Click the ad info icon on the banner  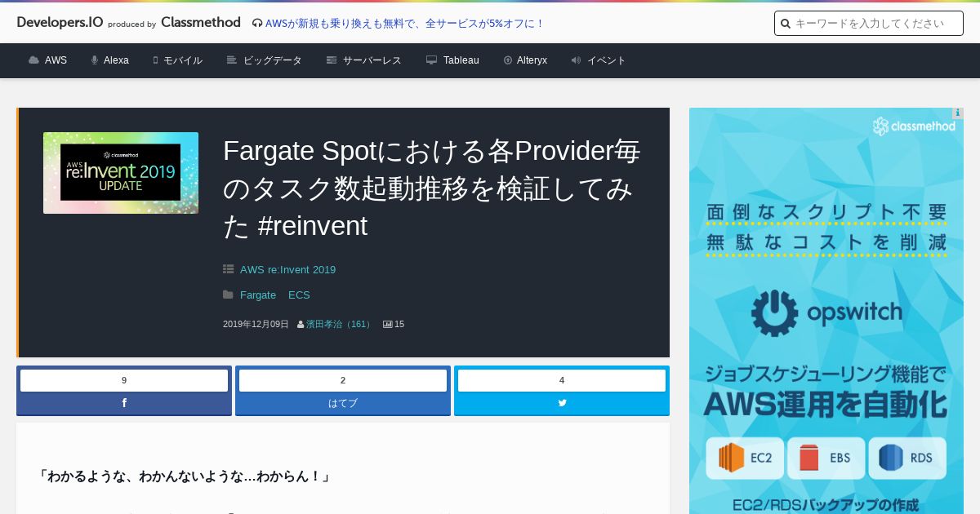pyautogui.click(x=958, y=113)
